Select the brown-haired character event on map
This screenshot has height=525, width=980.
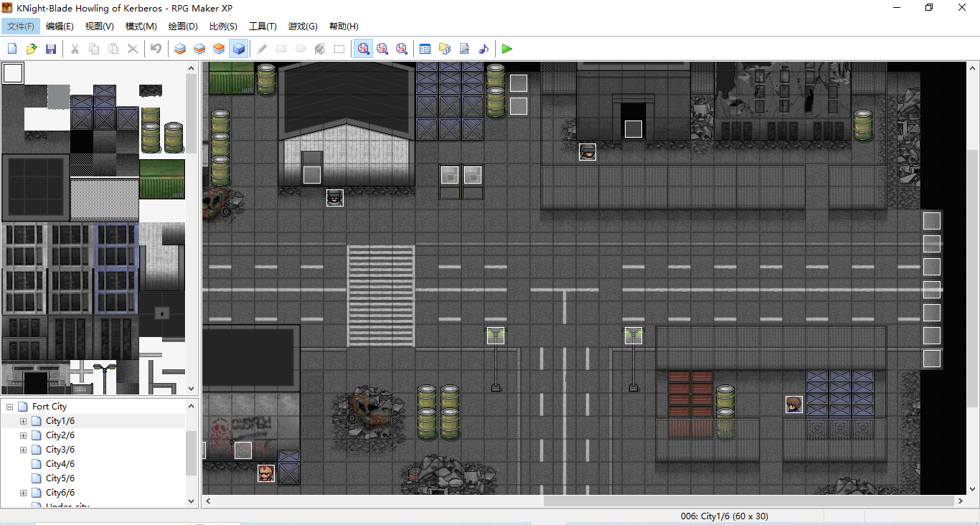(x=794, y=405)
